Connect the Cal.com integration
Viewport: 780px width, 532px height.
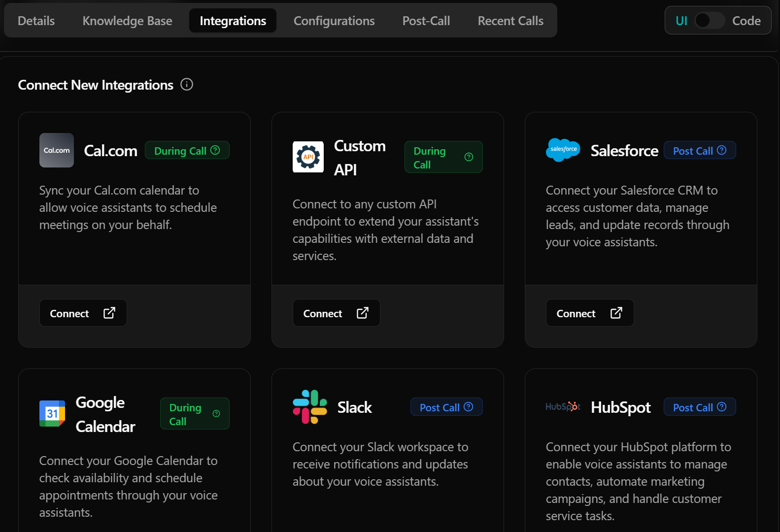coord(83,313)
